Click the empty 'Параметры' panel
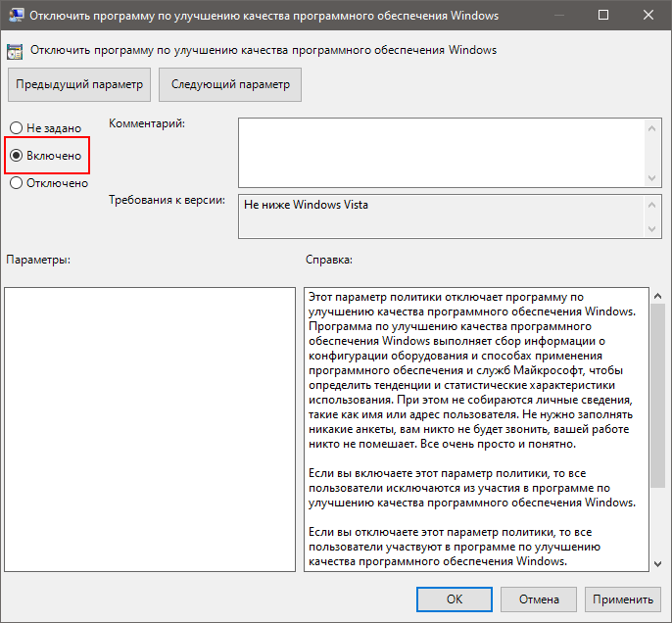672x623 pixels. click(150, 428)
